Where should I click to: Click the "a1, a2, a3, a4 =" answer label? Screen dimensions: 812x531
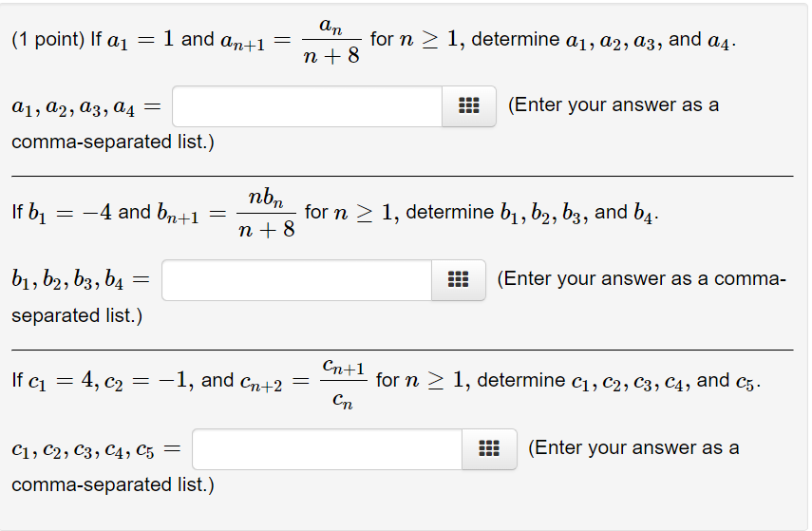click(x=86, y=108)
